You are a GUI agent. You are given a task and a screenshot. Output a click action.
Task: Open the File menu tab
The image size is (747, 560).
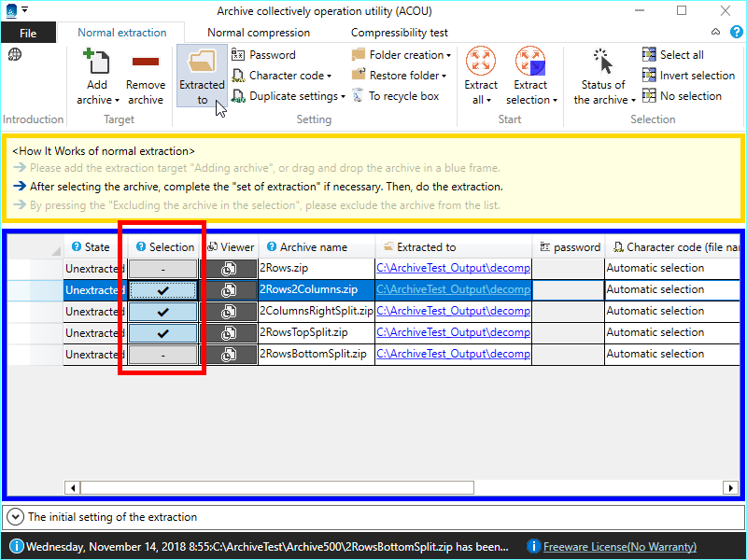[x=28, y=33]
